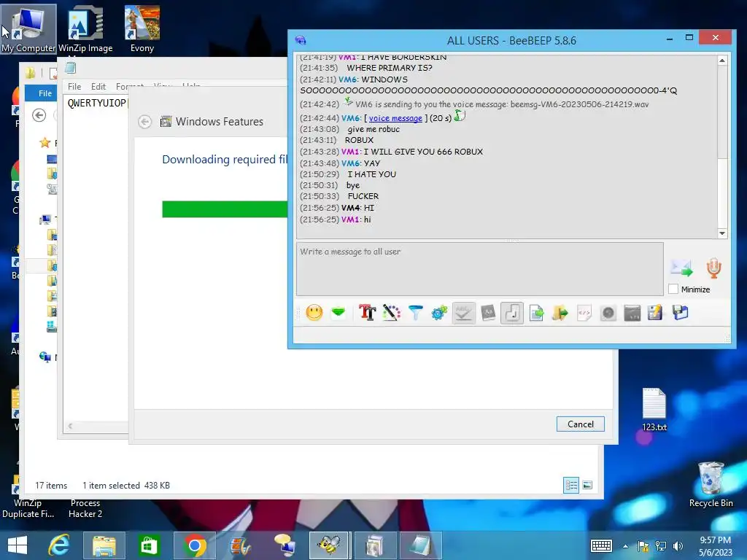The image size is (747, 560).
Task: Click the chat scroll up arrow
Action: click(x=722, y=61)
